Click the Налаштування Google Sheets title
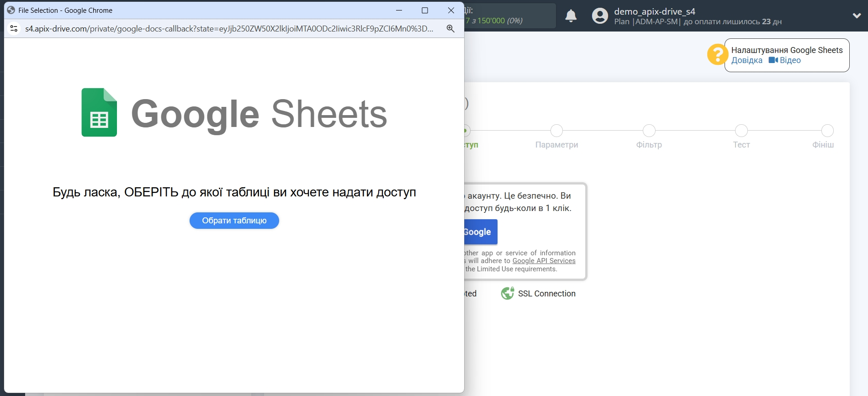The image size is (868, 396). pos(787,50)
